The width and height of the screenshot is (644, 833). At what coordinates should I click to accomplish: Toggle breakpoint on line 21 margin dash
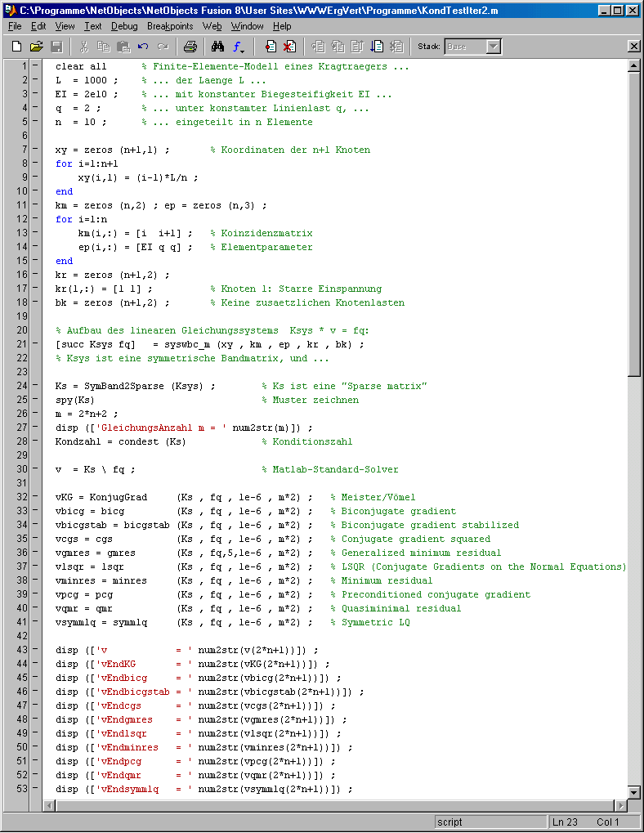[x=35, y=344]
